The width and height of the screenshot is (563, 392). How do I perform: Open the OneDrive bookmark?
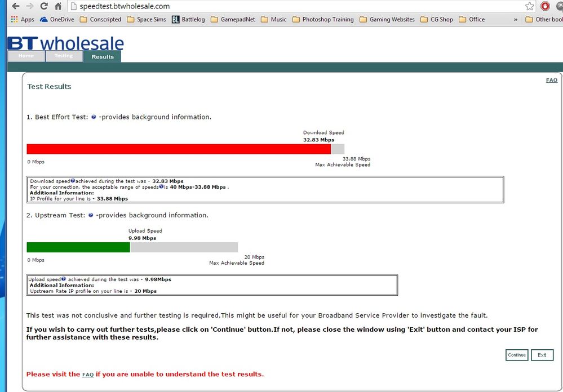(x=57, y=19)
